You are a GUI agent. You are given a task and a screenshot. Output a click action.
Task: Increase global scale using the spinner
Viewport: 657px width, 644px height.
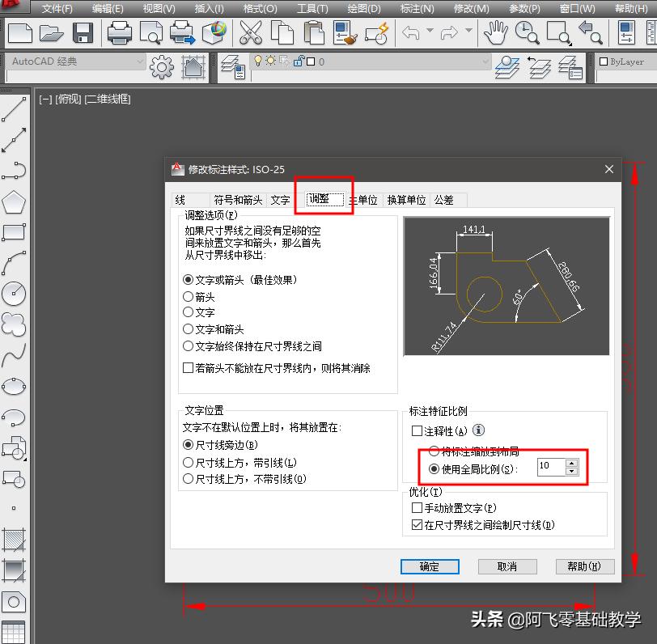click(572, 462)
